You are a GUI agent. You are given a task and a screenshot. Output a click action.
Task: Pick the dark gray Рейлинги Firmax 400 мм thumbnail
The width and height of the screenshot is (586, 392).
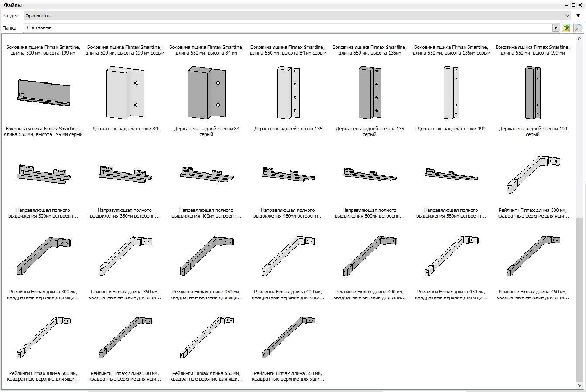point(370,256)
